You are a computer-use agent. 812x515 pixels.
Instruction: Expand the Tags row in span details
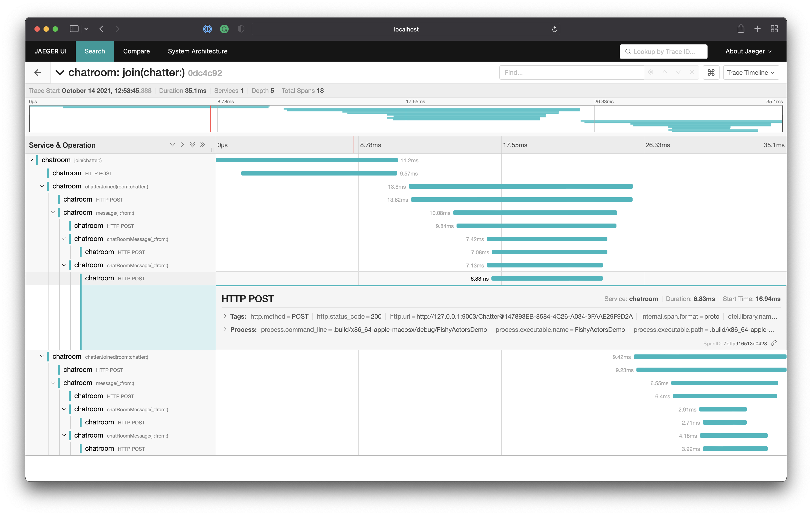tap(225, 316)
